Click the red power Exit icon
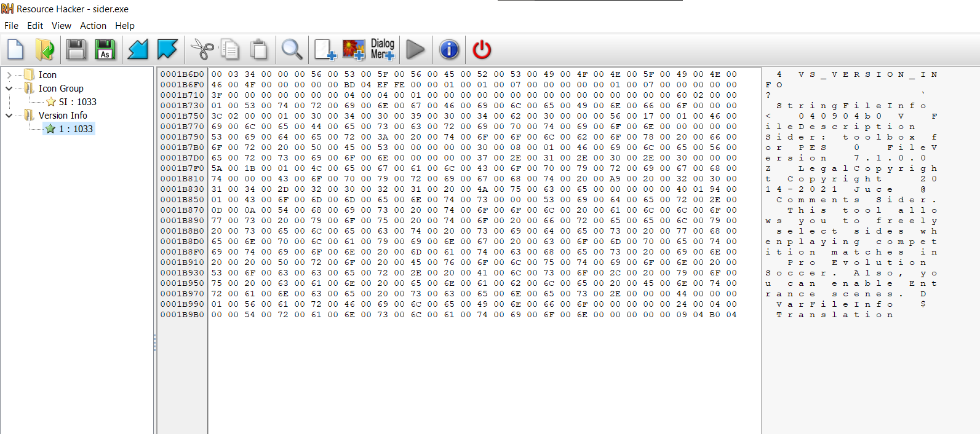The width and height of the screenshot is (980, 434). coord(482,50)
